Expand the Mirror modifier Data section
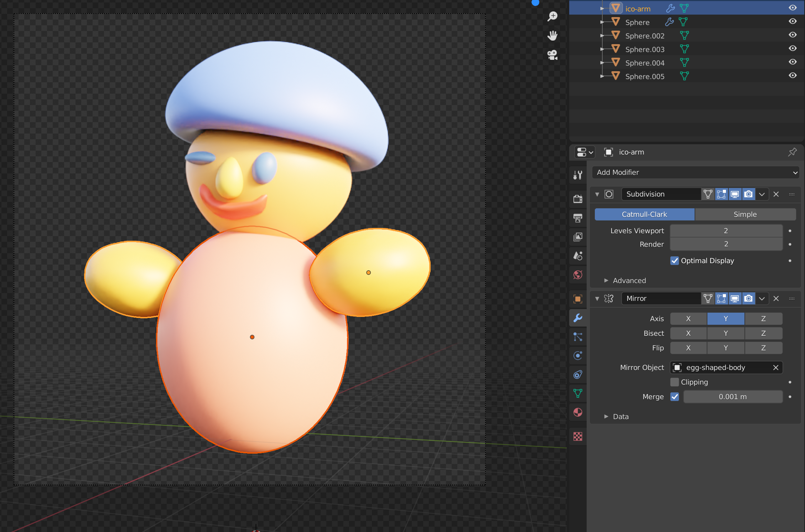Screen dimensions: 805x532 click(x=620, y=417)
